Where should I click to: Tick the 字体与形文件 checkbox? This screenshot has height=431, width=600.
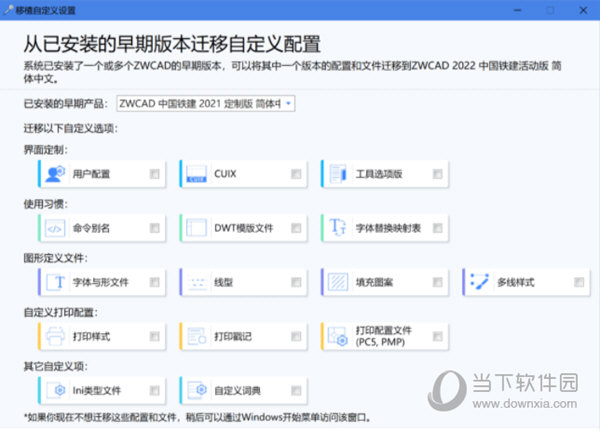pos(155,282)
